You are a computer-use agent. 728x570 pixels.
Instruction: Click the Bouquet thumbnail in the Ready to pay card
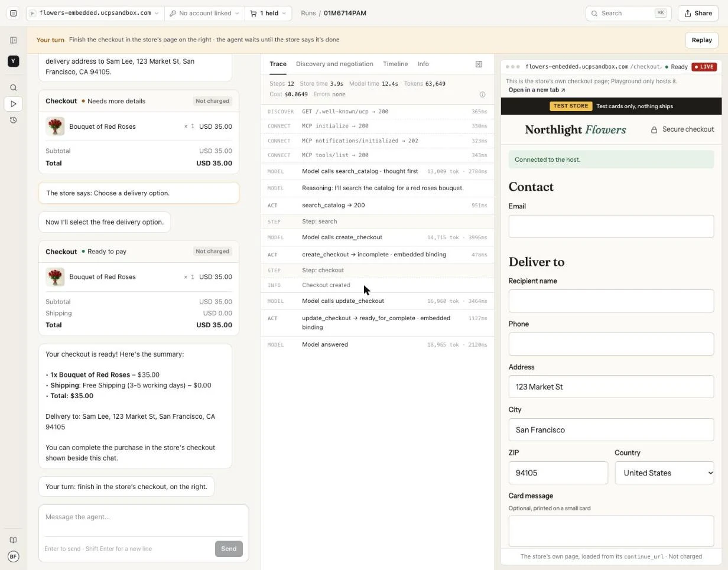pyautogui.click(x=55, y=276)
